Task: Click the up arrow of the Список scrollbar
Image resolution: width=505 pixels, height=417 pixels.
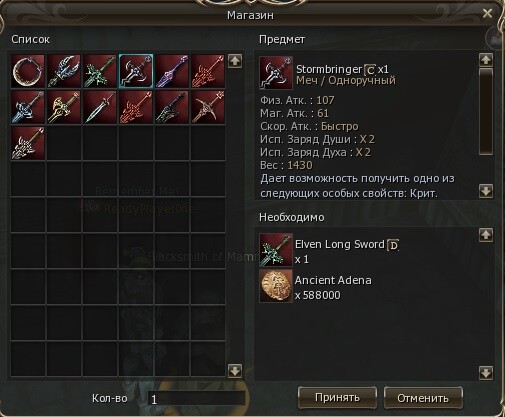Action: pos(235,61)
